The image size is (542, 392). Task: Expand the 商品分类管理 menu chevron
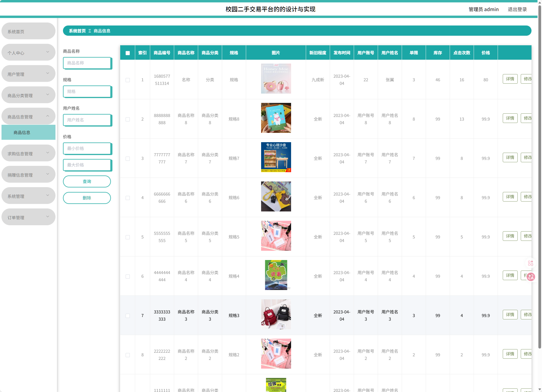[48, 94]
